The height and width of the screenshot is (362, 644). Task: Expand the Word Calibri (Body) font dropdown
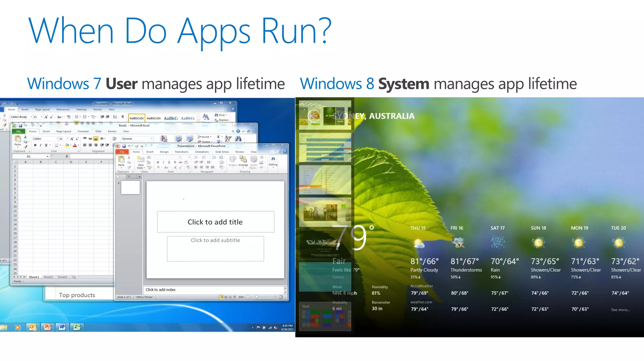31,117
